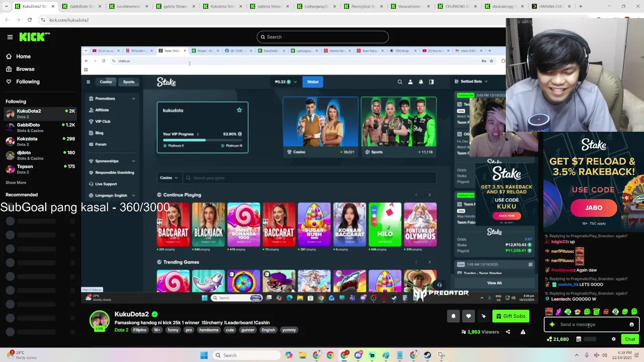Click the Wallet button in streamed Stake
Image resolution: width=644 pixels, height=362 pixels.
click(312, 82)
